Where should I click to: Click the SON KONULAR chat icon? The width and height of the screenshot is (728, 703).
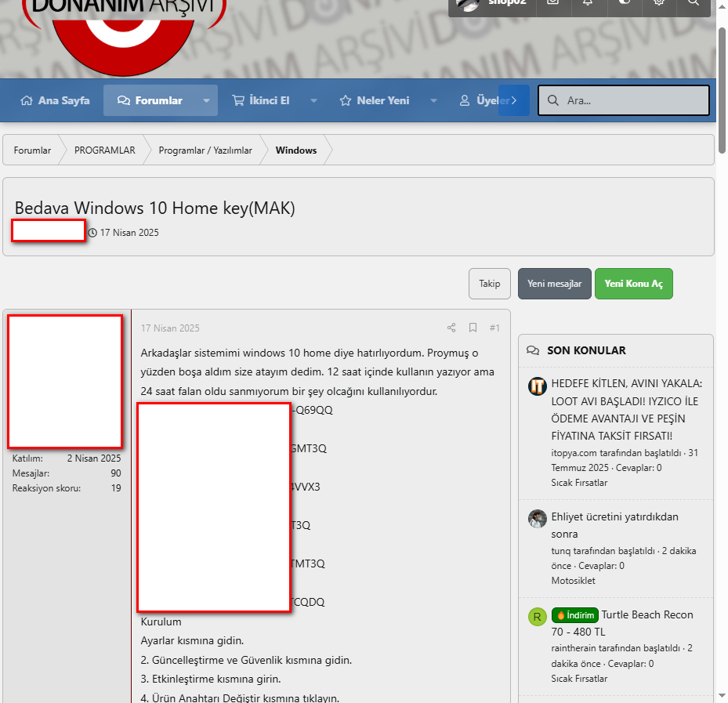coord(533,350)
